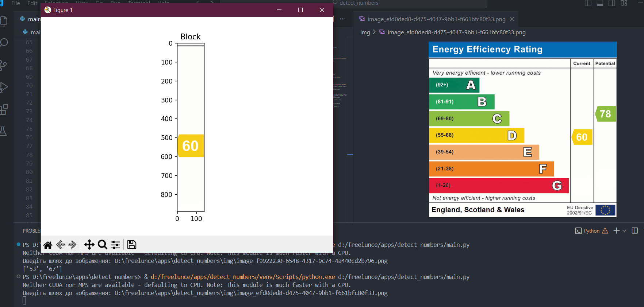Click line number 78 in the editor gutter

click(29, 155)
